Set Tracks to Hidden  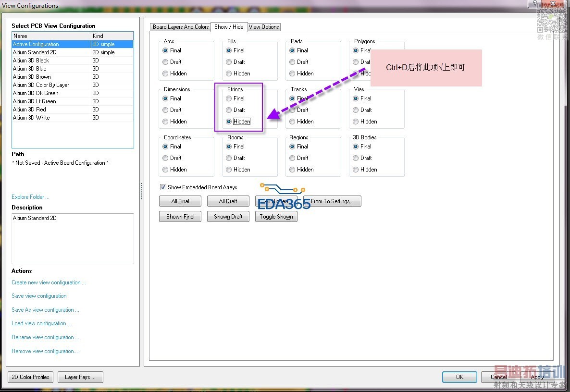click(292, 122)
